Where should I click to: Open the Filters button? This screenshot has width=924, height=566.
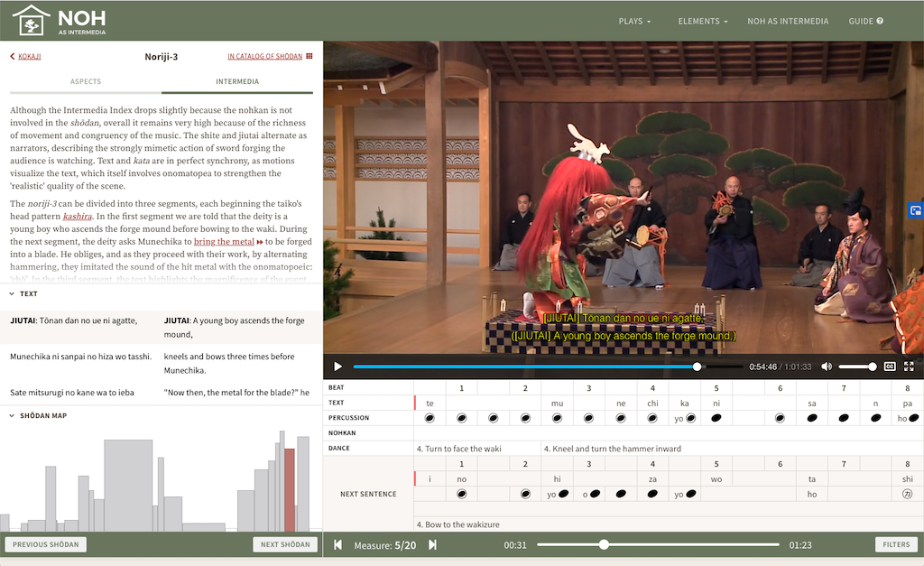pyautogui.click(x=896, y=544)
